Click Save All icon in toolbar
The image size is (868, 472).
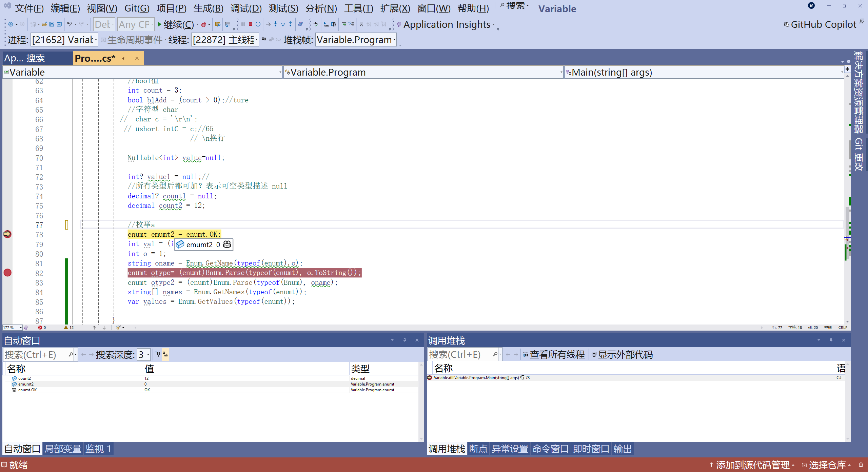coord(59,24)
